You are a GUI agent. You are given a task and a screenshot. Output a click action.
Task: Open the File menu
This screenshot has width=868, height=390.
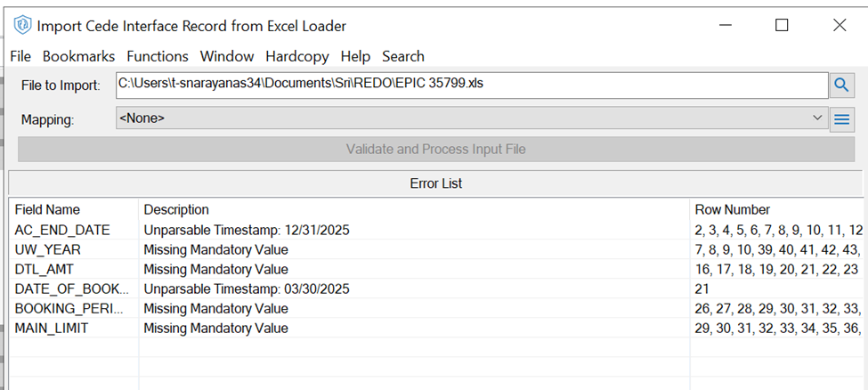pos(20,56)
